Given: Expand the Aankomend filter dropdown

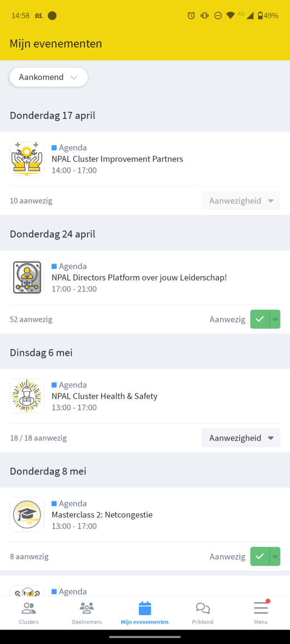Looking at the screenshot, I should tap(48, 77).
